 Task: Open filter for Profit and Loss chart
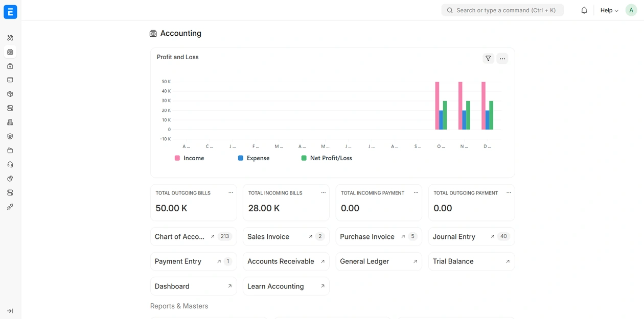pos(488,59)
